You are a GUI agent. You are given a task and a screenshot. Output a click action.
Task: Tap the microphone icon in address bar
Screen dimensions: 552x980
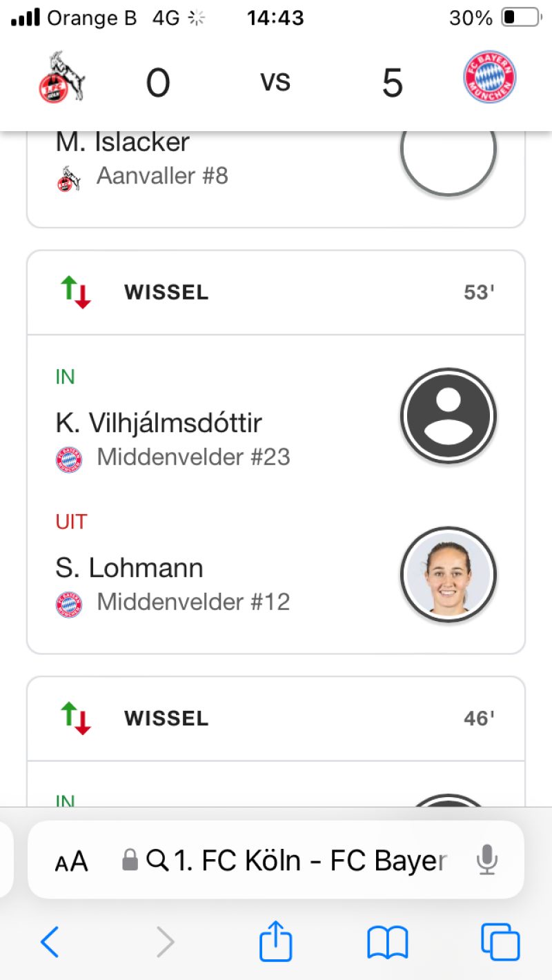point(487,860)
